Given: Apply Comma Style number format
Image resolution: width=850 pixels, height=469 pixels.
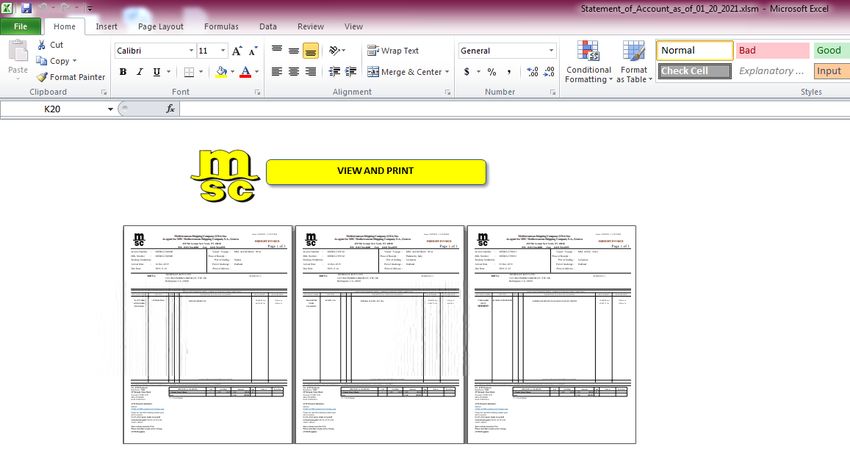Looking at the screenshot, I should click(x=508, y=72).
